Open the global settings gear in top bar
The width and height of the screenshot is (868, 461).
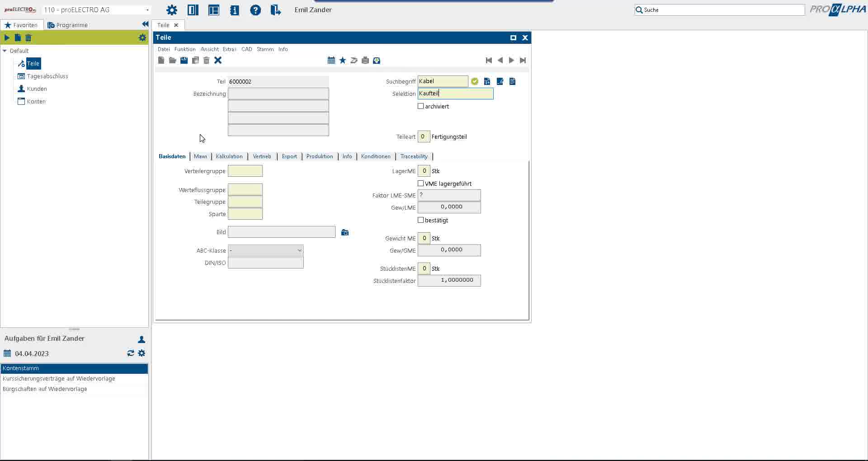pyautogui.click(x=172, y=10)
